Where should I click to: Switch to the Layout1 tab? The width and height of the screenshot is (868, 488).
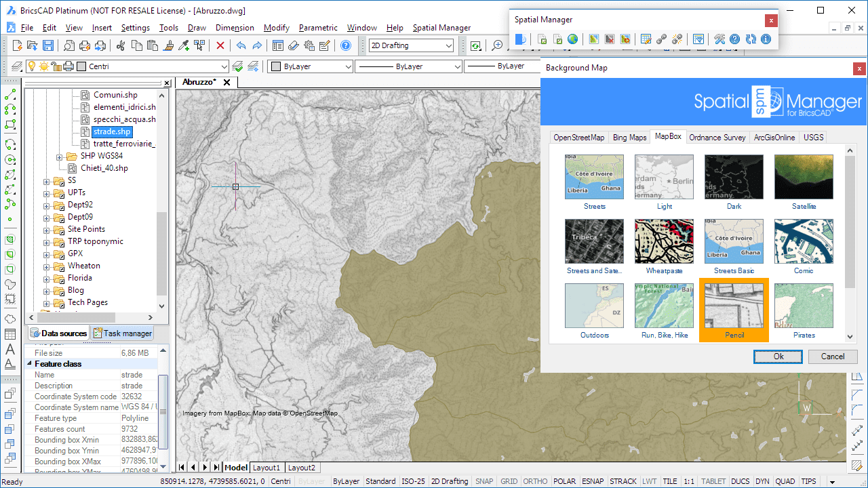coord(267,468)
